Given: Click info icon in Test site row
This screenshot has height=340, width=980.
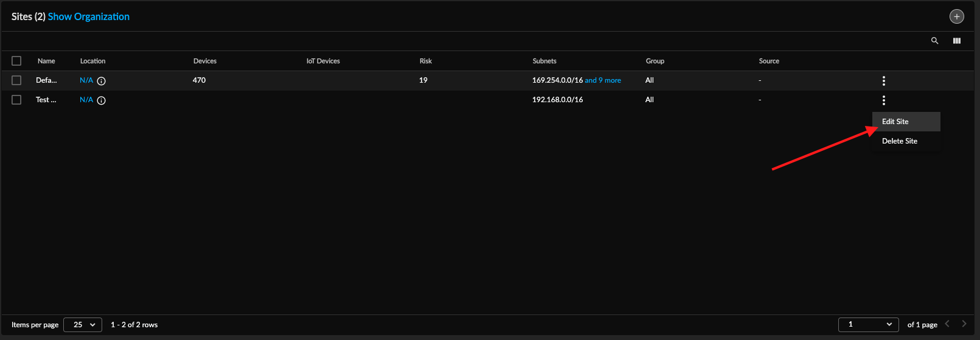Looking at the screenshot, I should (x=102, y=100).
